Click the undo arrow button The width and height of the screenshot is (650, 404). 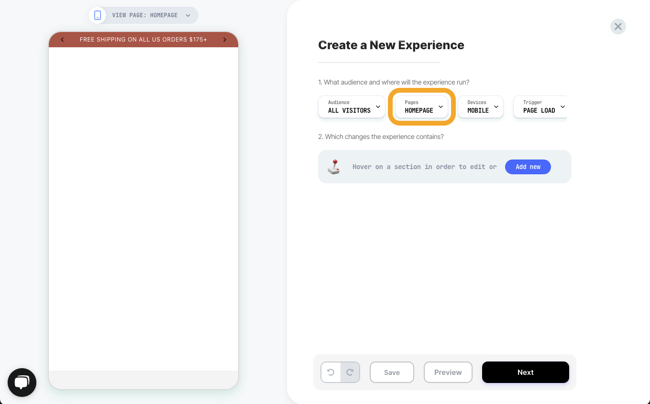pos(331,372)
